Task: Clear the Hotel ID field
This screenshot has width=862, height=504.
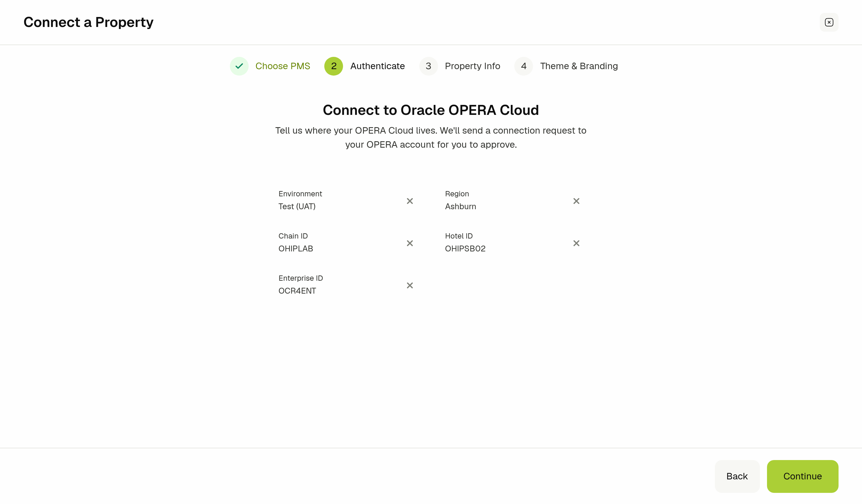Action: coord(576,243)
